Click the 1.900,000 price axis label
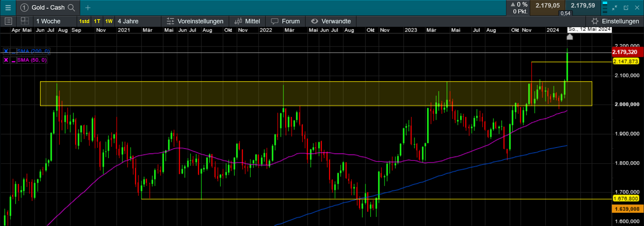644x226 pixels. [627, 134]
